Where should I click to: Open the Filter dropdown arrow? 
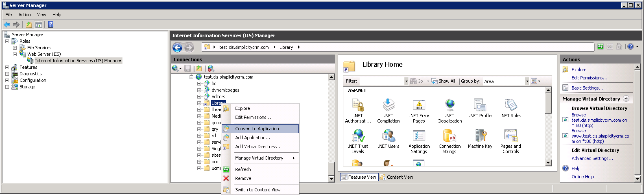(406, 81)
